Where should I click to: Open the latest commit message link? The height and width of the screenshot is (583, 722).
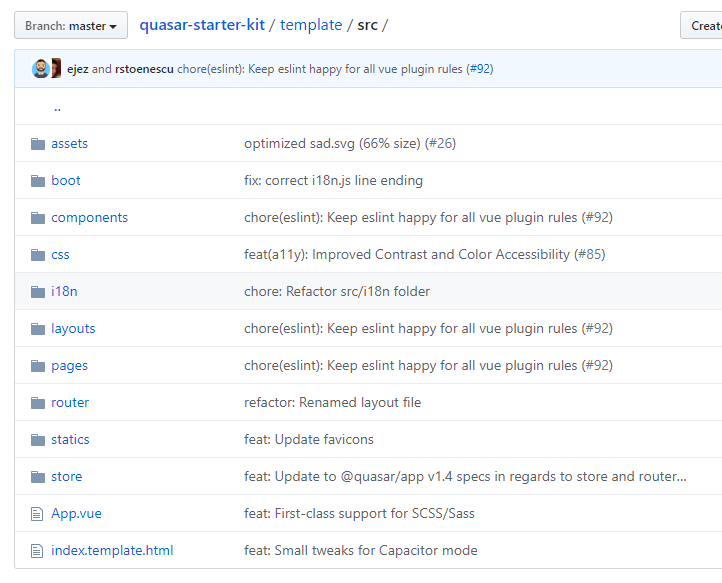(x=320, y=69)
